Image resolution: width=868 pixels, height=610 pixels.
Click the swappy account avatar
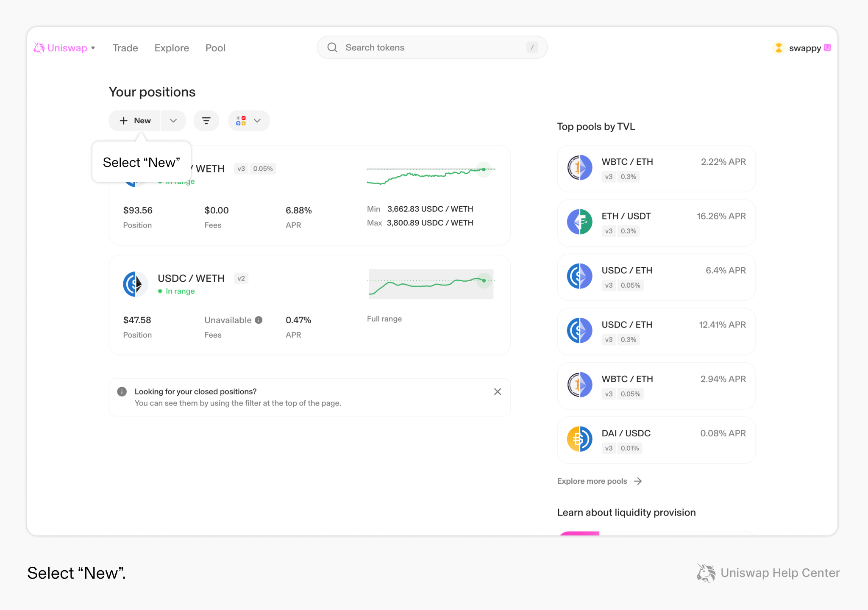[779, 48]
